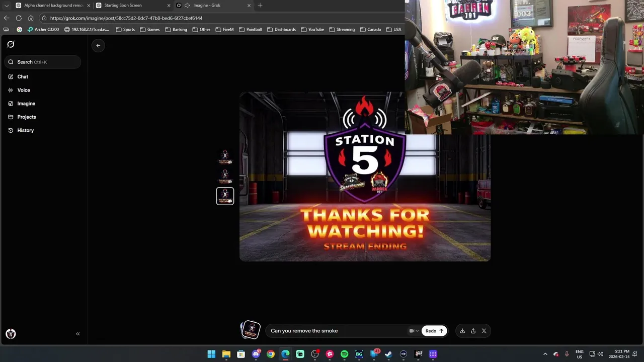Screen dimensions: 644x362
Task: Show hidden system tray icons
Action: [545, 354]
